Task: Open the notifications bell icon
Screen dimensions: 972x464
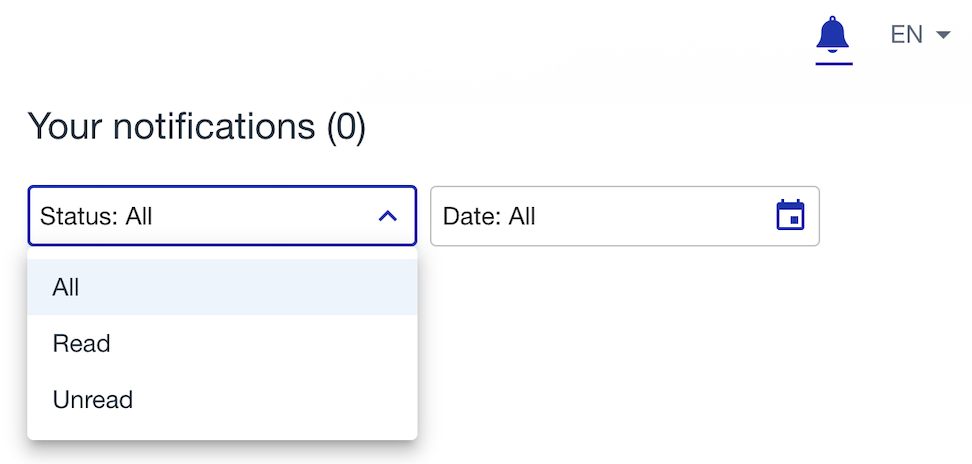Action: (833, 35)
